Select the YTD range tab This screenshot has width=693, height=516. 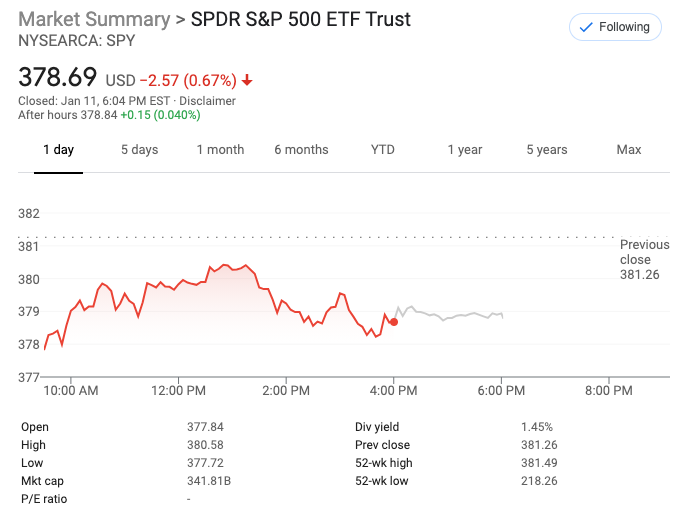[383, 150]
